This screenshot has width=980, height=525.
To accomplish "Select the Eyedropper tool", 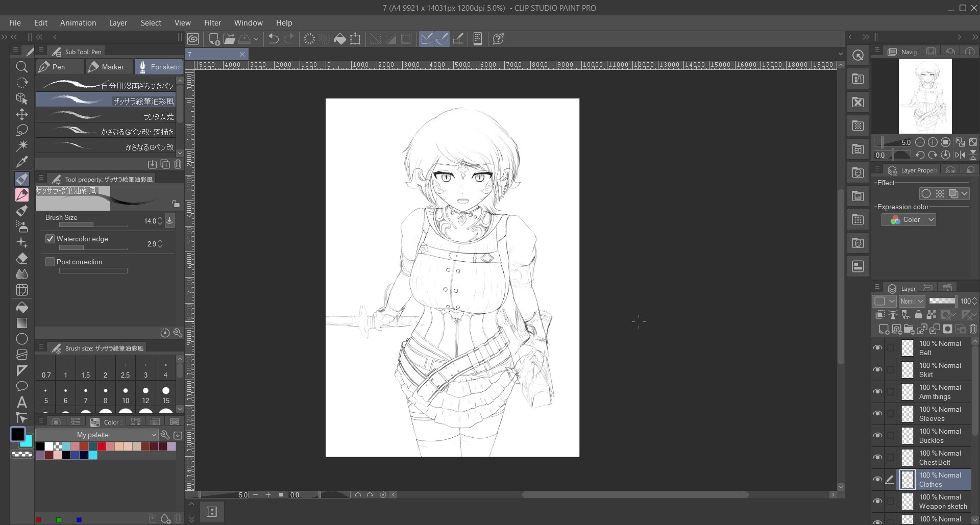I will point(21,162).
